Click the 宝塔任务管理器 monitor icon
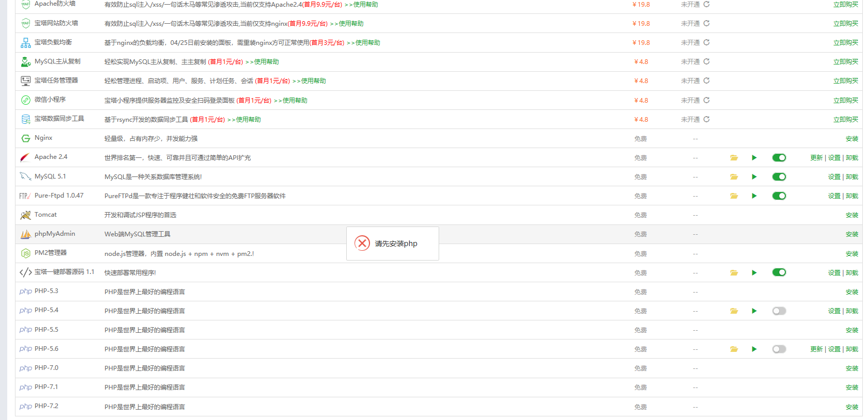Image resolution: width=868 pixels, height=420 pixels. point(26,80)
